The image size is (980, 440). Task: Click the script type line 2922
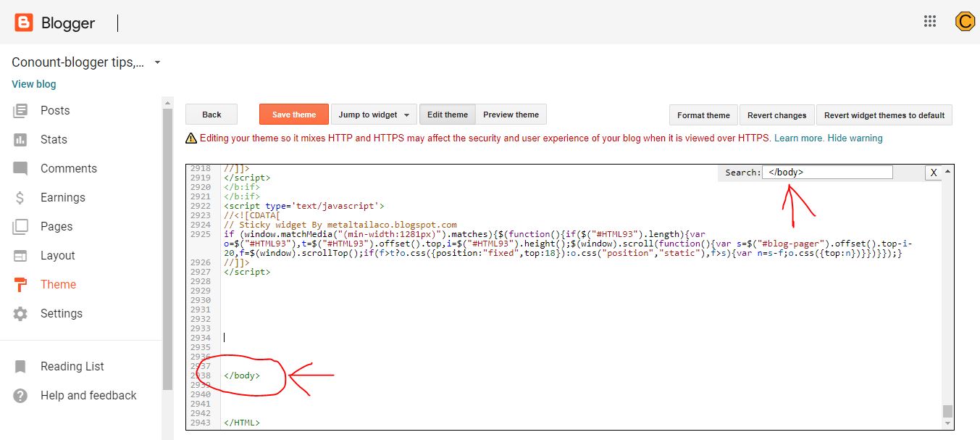[x=304, y=206]
